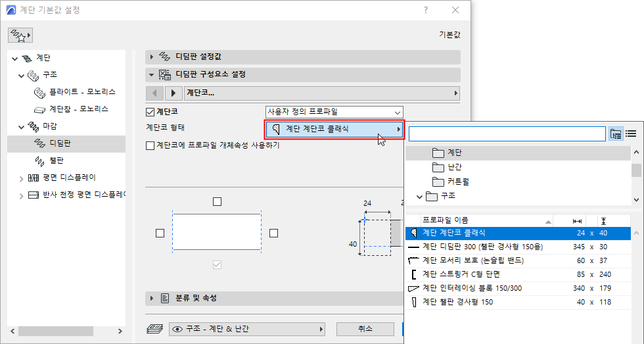This screenshot has height=344, width=644.
Task: Click the profile search field
Action: tap(507, 134)
